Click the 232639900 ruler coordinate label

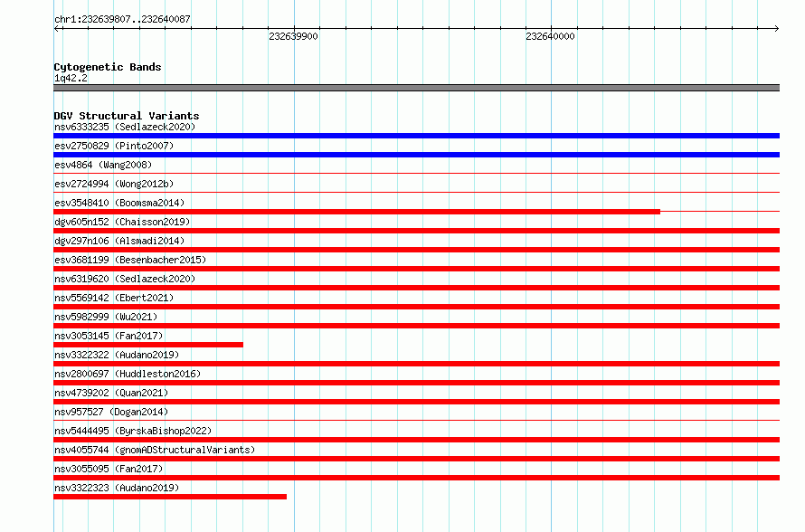click(293, 36)
